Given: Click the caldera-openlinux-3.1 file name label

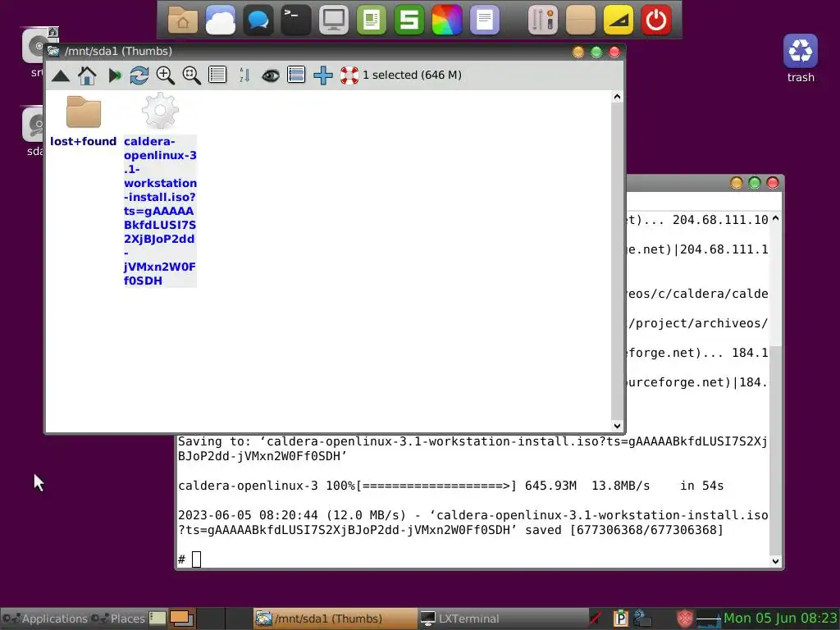Looking at the screenshot, I should coord(160,211).
